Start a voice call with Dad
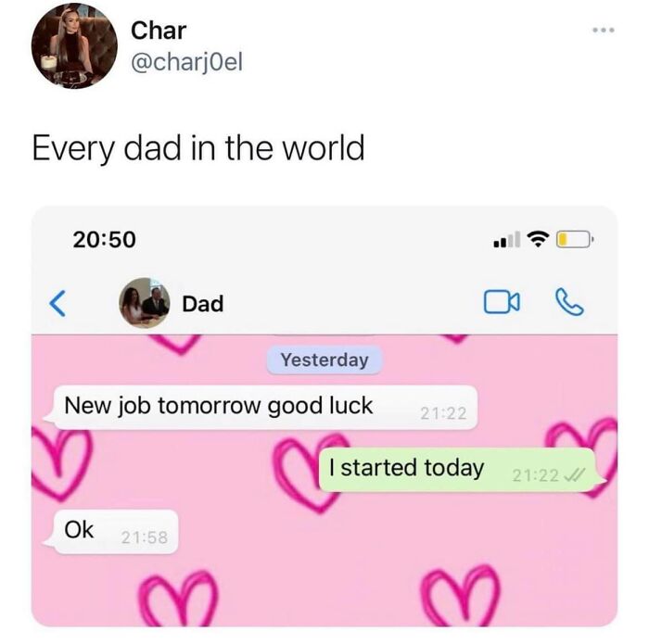Screen dimensions: 649x644 (569, 302)
